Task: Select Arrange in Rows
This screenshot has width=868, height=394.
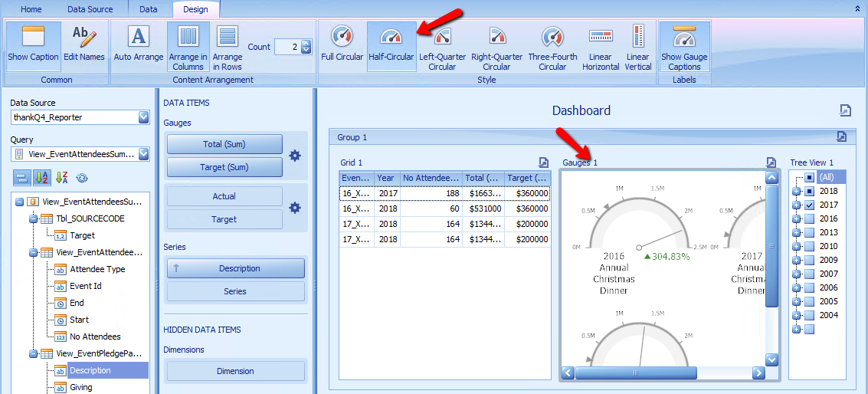Action: [x=228, y=47]
